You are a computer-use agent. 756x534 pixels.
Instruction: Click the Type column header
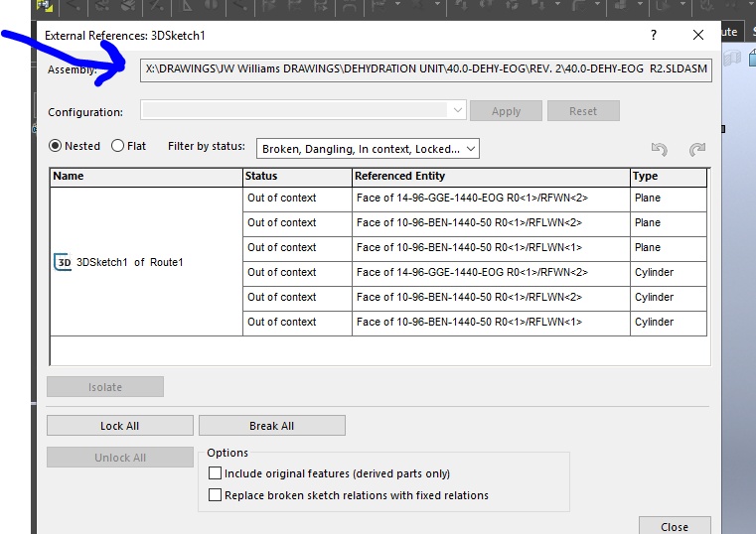669,177
